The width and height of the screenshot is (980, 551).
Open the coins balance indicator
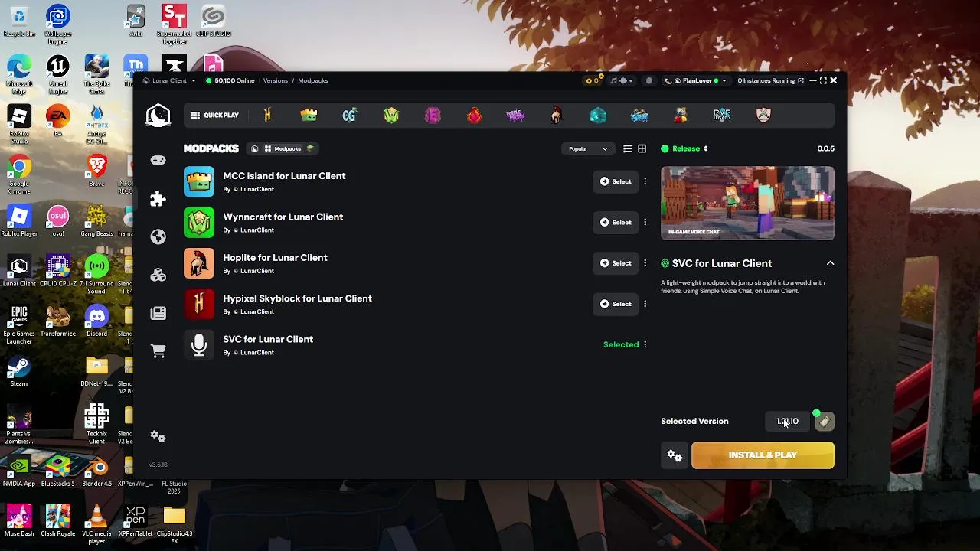(x=593, y=80)
